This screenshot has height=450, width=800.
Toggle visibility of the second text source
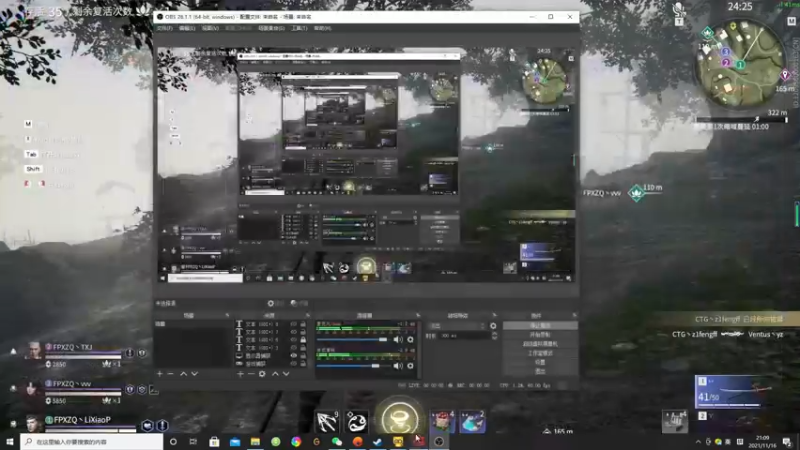pos(293,332)
